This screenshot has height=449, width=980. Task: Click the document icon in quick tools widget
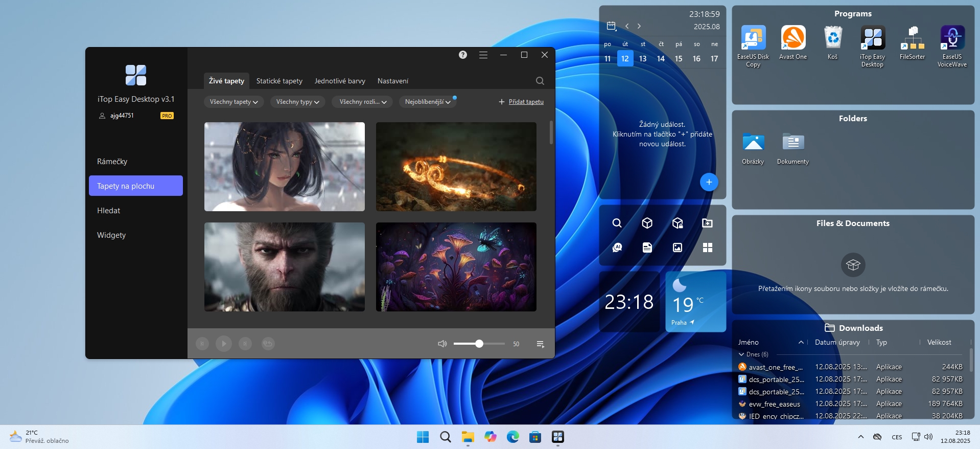pos(647,248)
